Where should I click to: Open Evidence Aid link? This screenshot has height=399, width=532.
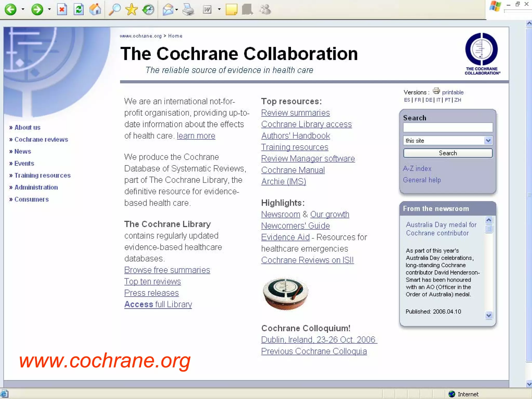coord(285,237)
